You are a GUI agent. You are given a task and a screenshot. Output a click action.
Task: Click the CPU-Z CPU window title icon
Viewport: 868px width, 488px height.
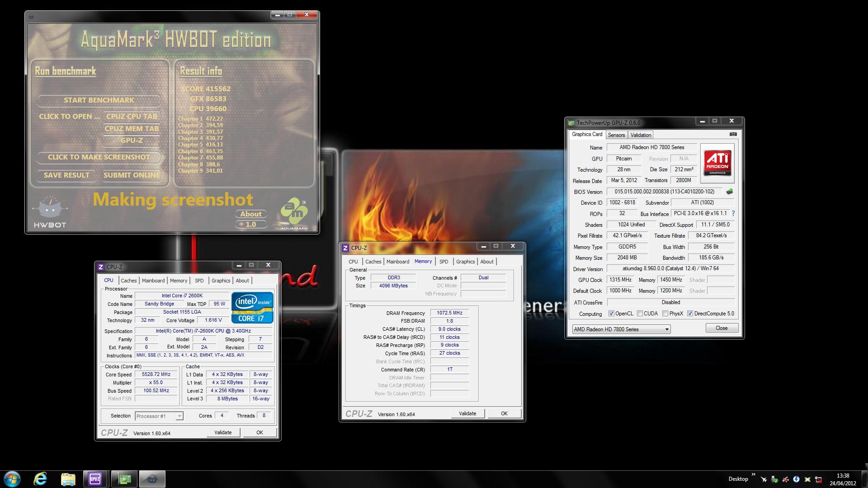coord(101,267)
